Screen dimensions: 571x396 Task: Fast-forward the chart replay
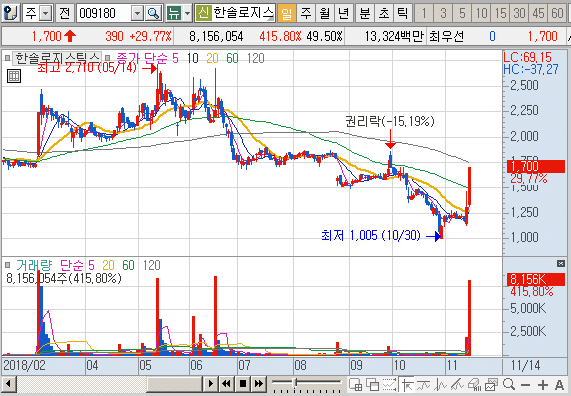[259, 384]
